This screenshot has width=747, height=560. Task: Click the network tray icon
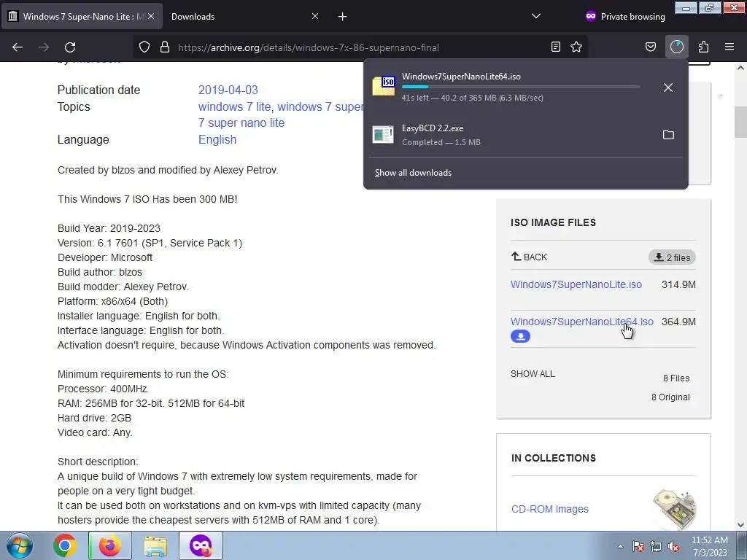656,546
